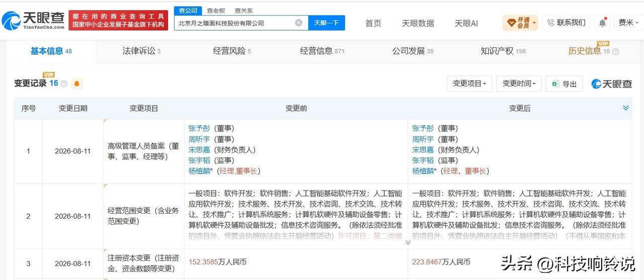The width and height of the screenshot is (644, 280).
Task: Switch to the 法律诉讼 tab
Action: point(141,51)
